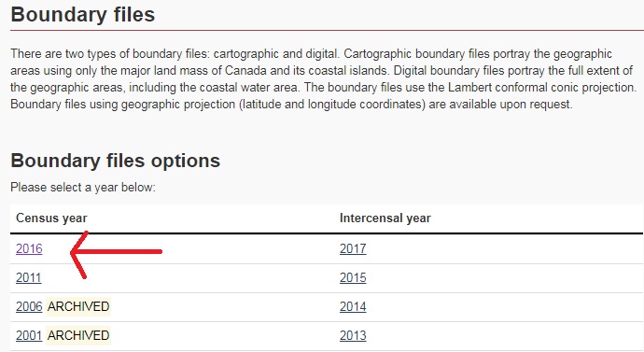This screenshot has height=352, width=644.
Task: Click the Census year column header
Action: click(51, 218)
